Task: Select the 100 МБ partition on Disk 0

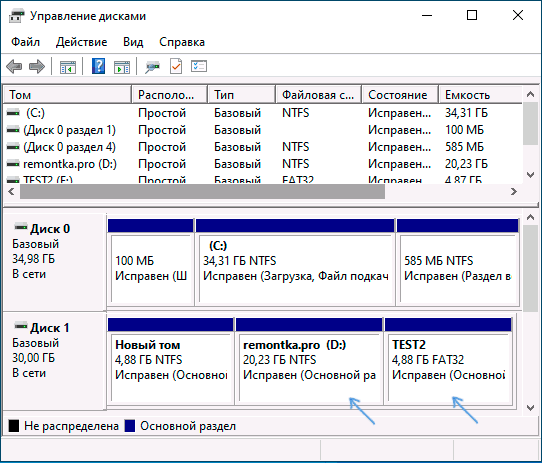Action: click(x=151, y=262)
